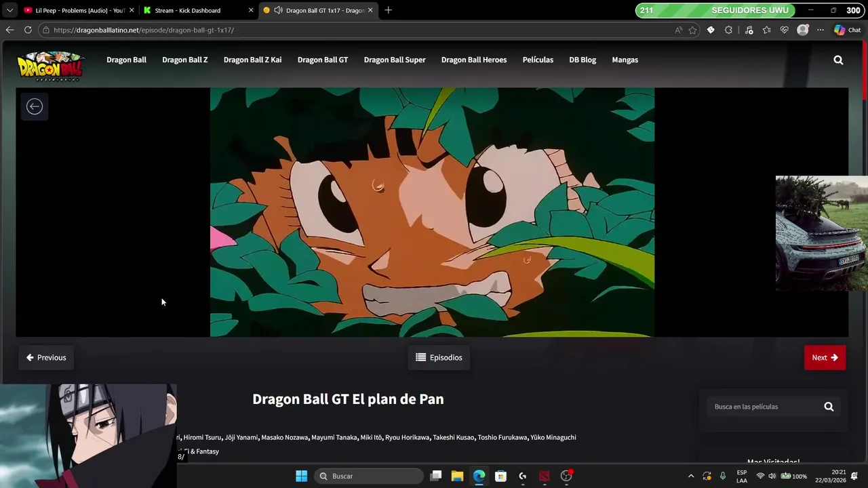Open the Películas menu item

(x=538, y=60)
